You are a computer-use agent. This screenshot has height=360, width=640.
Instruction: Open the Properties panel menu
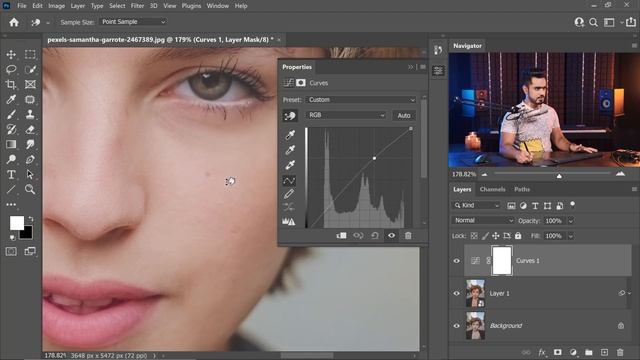tap(423, 67)
